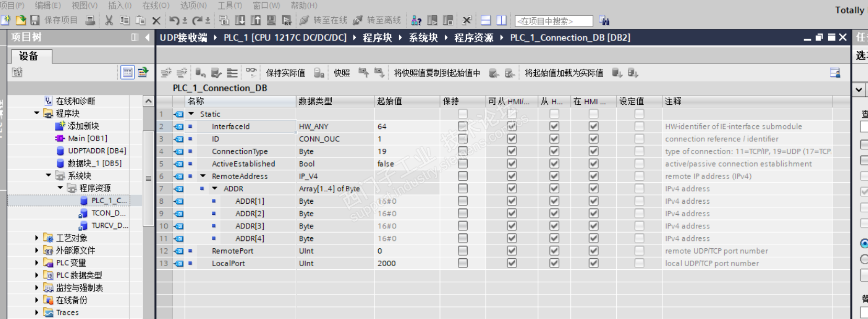Open accessible devices icon with question mark
The image size is (868, 319).
point(416,20)
